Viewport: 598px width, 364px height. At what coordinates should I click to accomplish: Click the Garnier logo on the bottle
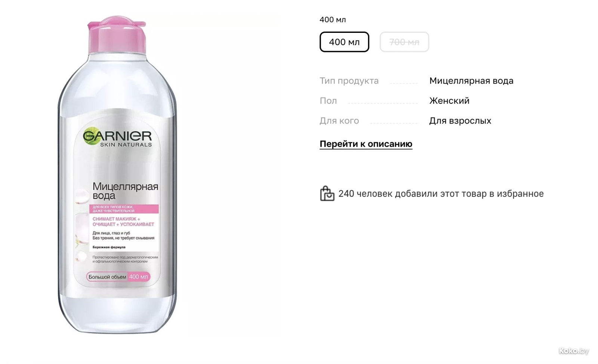coord(117,136)
